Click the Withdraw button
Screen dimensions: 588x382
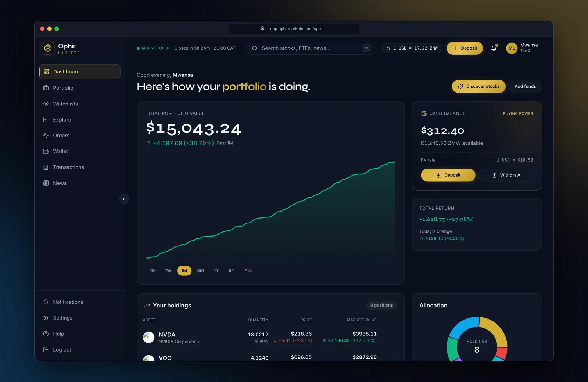point(506,175)
